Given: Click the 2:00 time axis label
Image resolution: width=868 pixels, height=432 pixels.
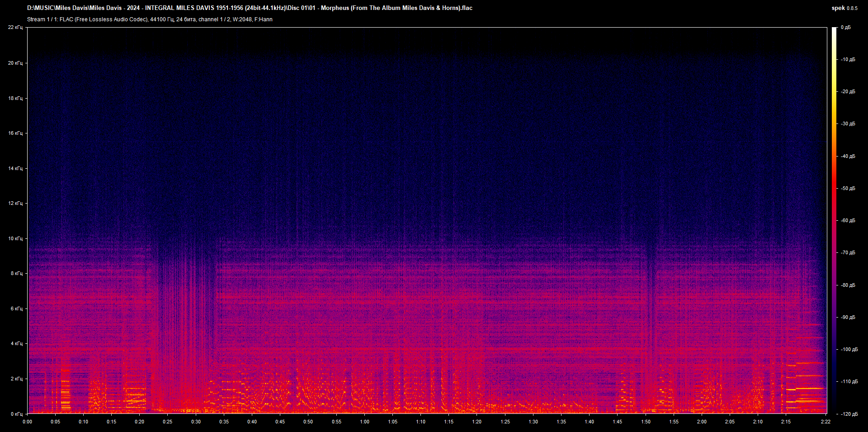Looking at the screenshot, I should point(702,422).
